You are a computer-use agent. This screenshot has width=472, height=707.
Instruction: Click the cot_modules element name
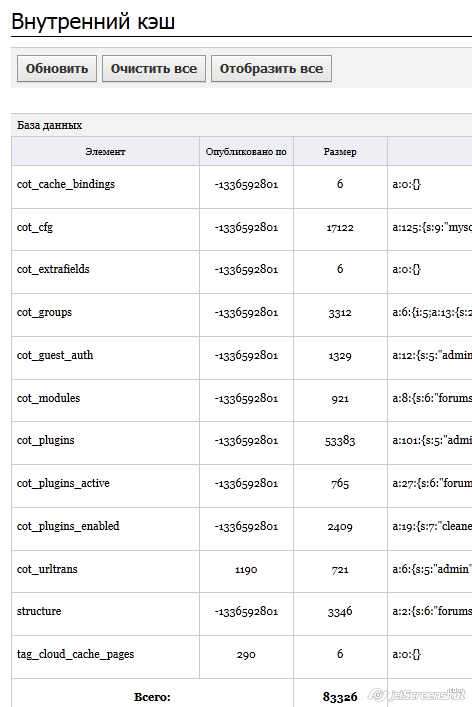click(x=48, y=398)
